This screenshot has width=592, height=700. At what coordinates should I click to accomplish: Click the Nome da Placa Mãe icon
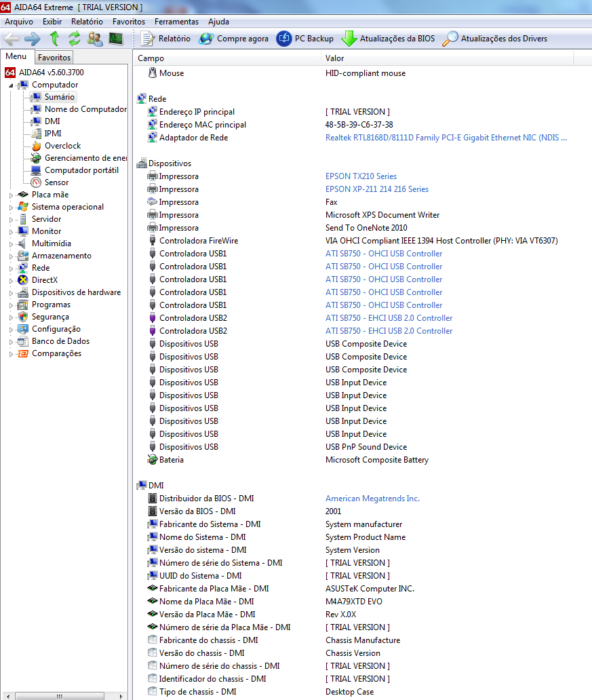click(x=153, y=601)
